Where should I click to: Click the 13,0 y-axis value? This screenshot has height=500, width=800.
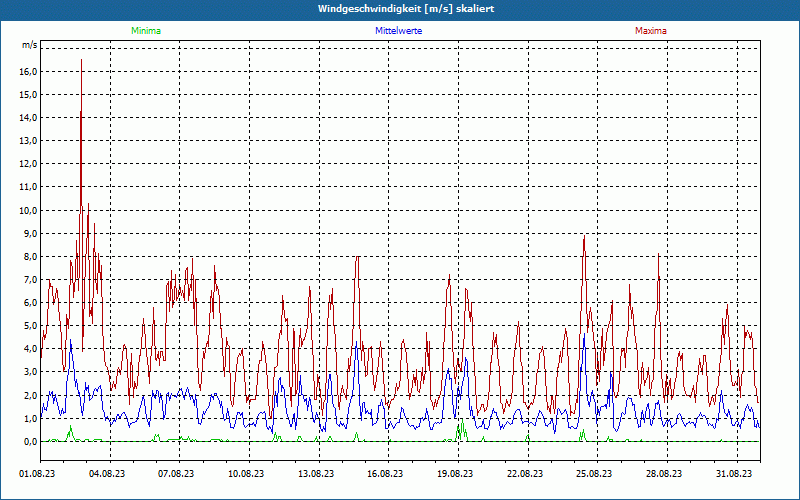pos(28,141)
